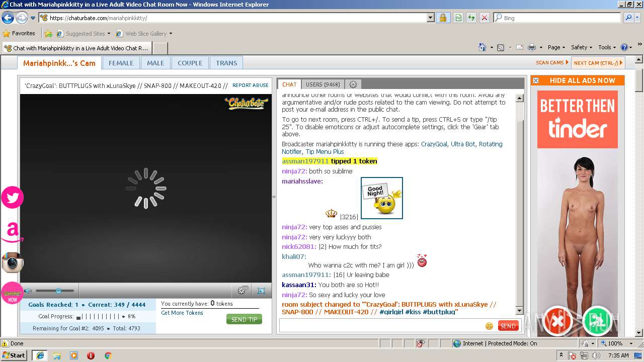This screenshot has width=644, height=362.
Task: Click NEXT CAM (CTRL-/) button
Action: pyautogui.click(x=598, y=63)
